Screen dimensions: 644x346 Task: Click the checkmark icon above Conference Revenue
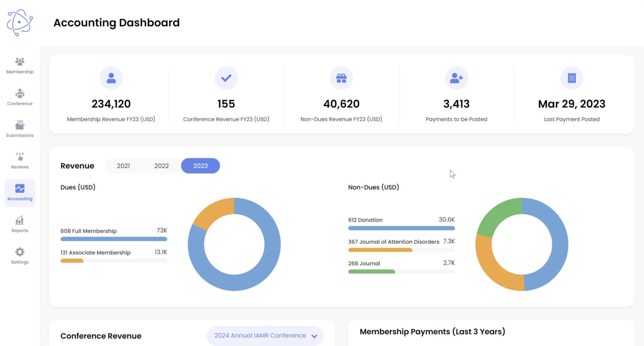coord(226,78)
